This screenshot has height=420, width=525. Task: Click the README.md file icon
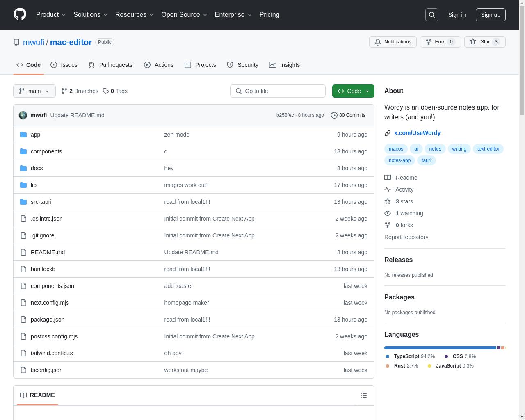(x=23, y=252)
